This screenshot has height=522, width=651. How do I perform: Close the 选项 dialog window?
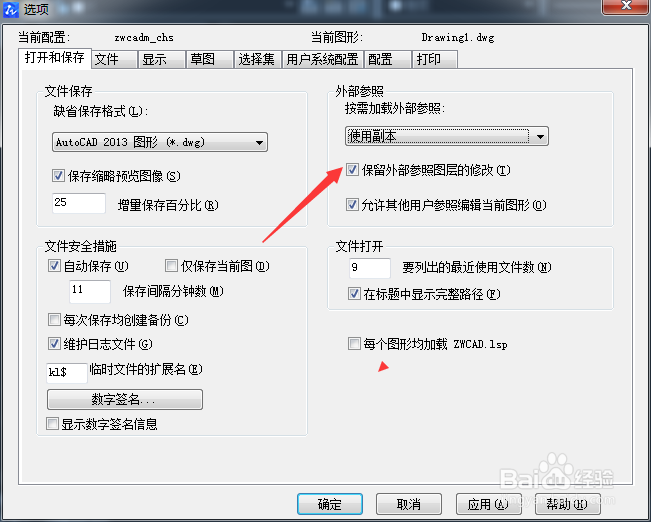(x=626, y=6)
